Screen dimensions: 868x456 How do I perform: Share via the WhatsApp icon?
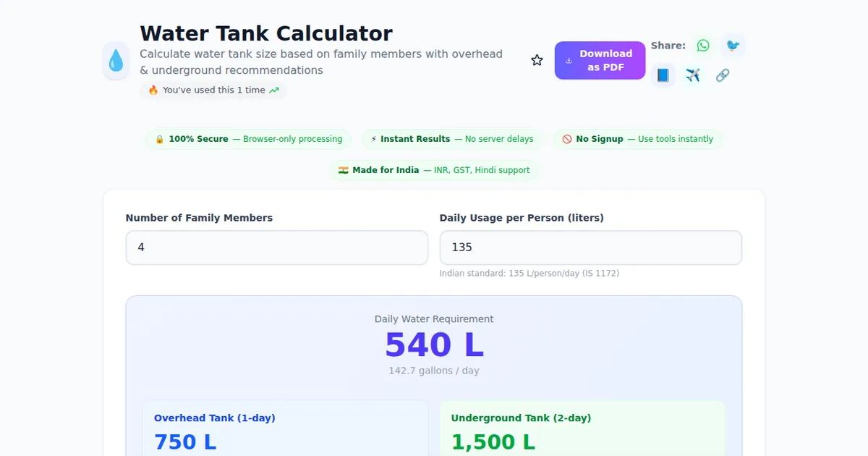click(x=703, y=46)
